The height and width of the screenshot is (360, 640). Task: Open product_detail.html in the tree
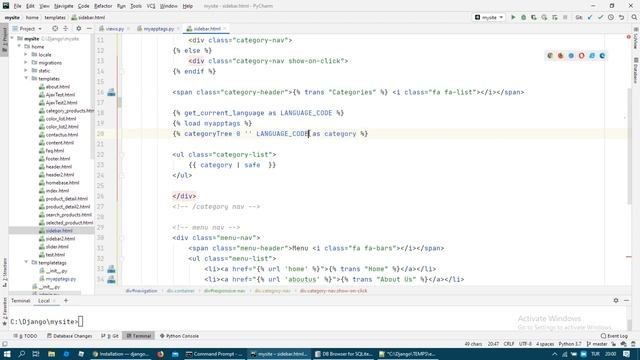(x=67, y=199)
